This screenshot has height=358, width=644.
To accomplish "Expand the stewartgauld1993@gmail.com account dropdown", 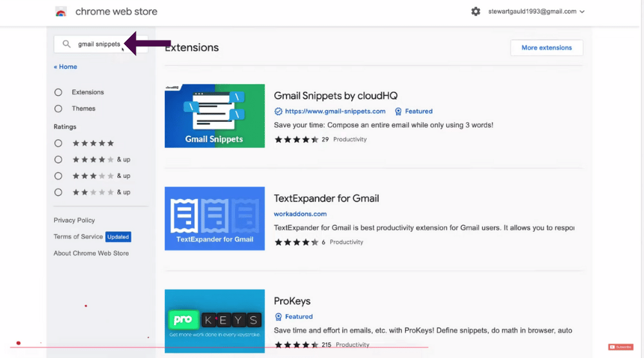I will (x=536, y=12).
